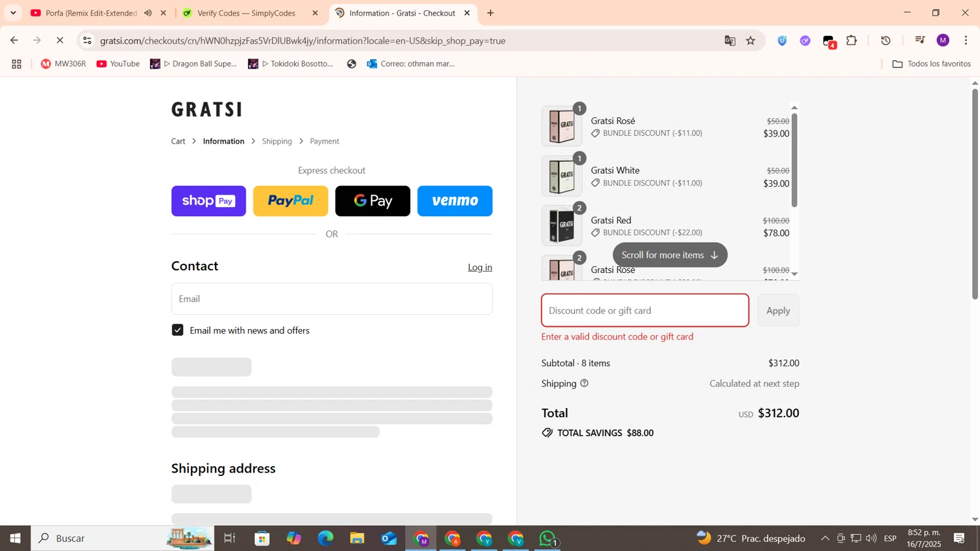Click the GRATSI logo
Image resolution: width=980 pixels, height=551 pixels.
[207, 109]
